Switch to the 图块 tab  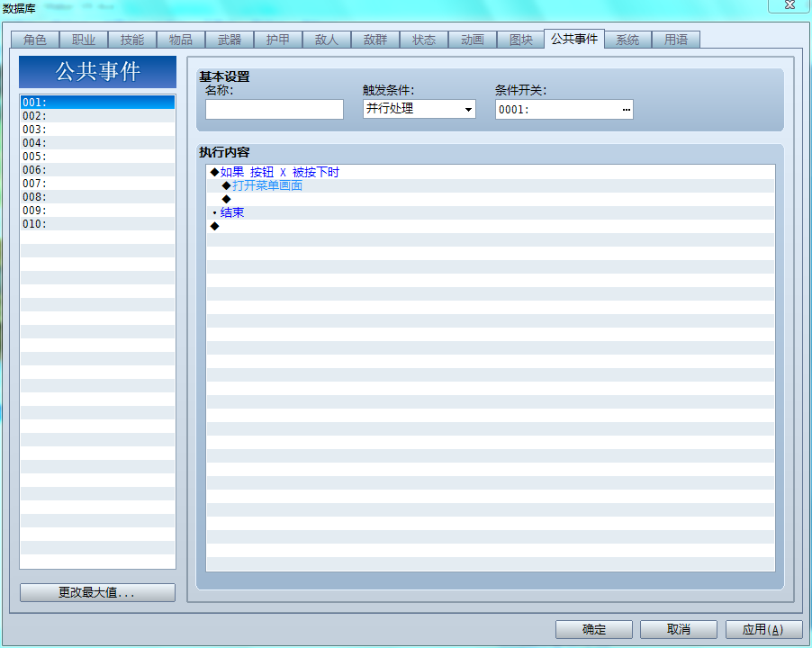point(521,40)
